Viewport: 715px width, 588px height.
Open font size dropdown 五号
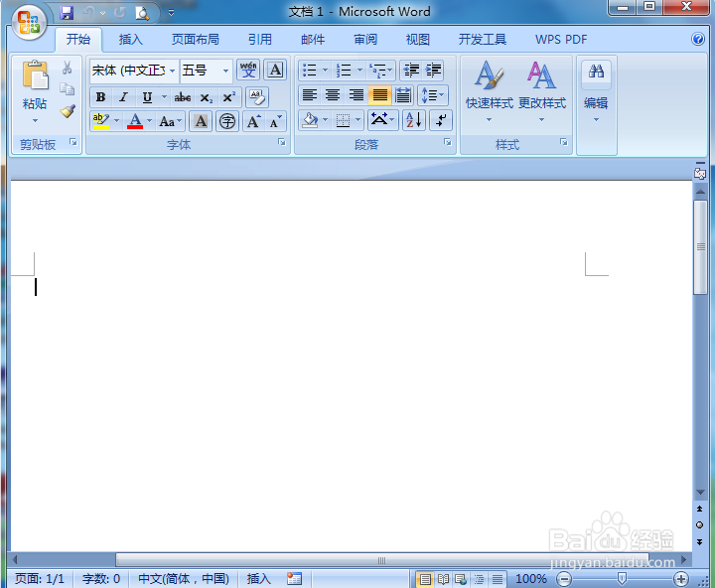pos(225,71)
